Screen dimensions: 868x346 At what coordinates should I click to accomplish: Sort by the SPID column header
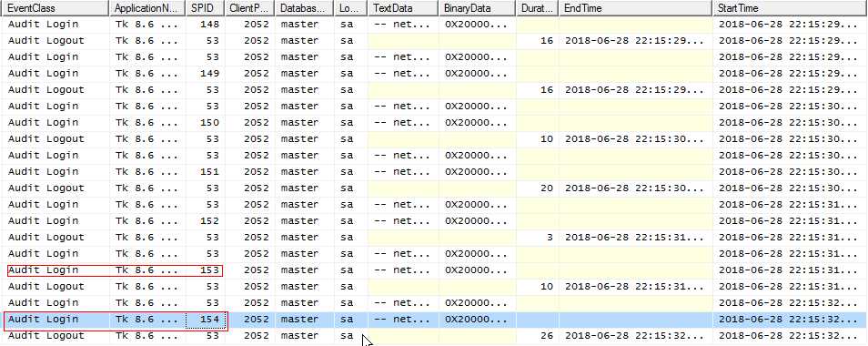206,8
